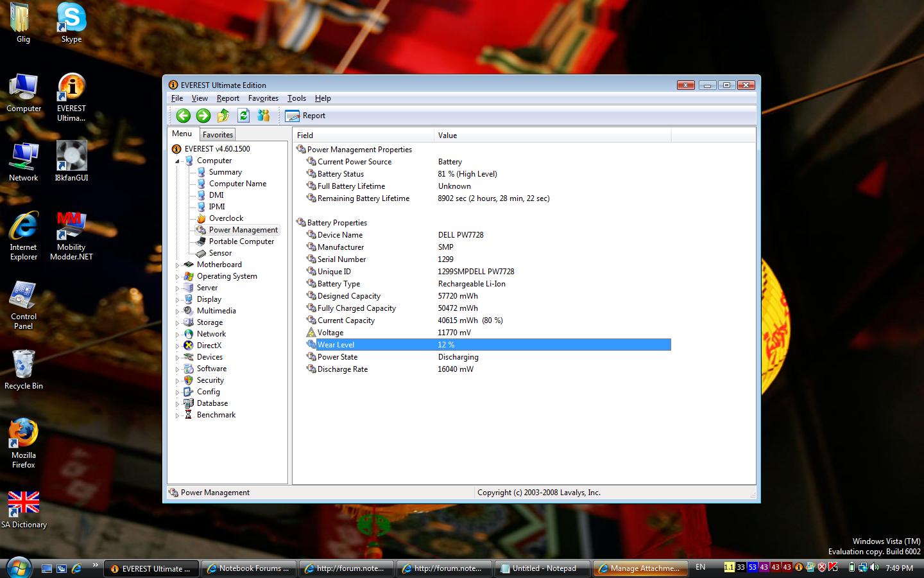Image resolution: width=924 pixels, height=578 pixels.
Task: Open the Recycle Bin
Action: [24, 369]
